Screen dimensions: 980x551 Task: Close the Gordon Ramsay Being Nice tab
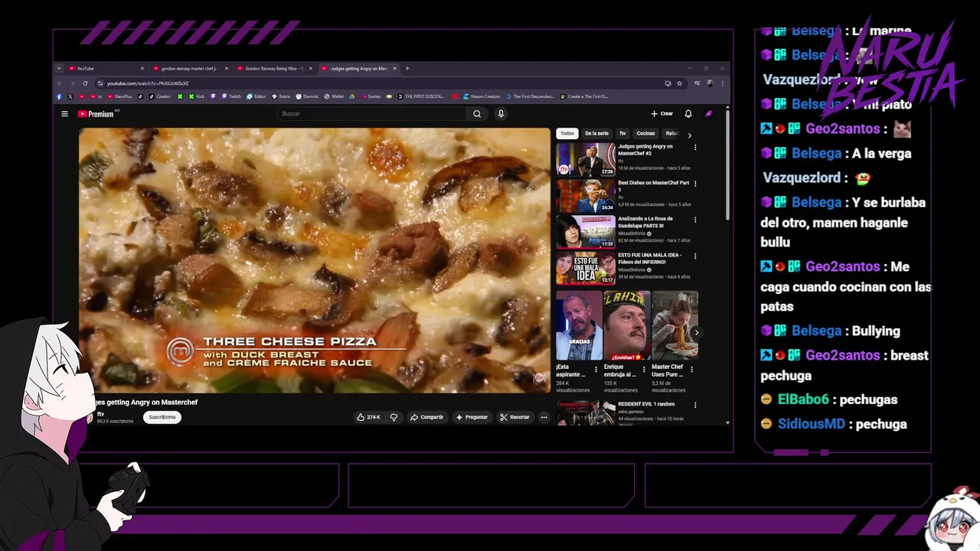(x=311, y=68)
